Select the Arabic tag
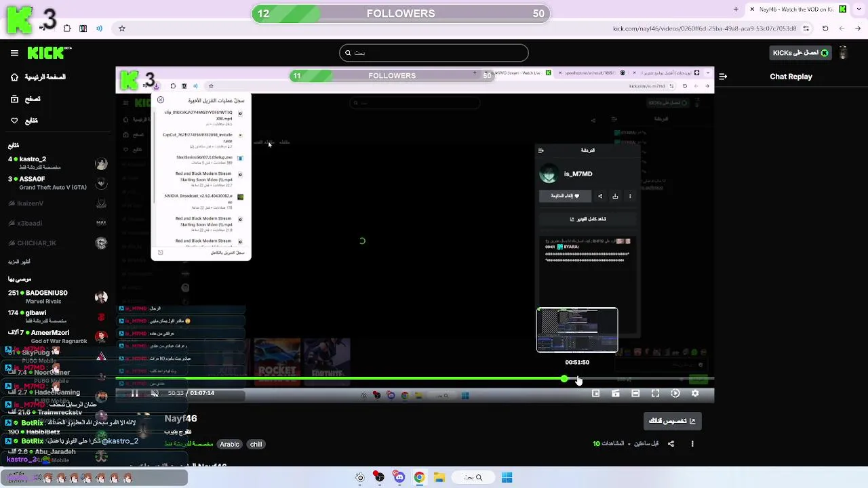Image resolution: width=868 pixels, height=488 pixels. [x=229, y=445]
